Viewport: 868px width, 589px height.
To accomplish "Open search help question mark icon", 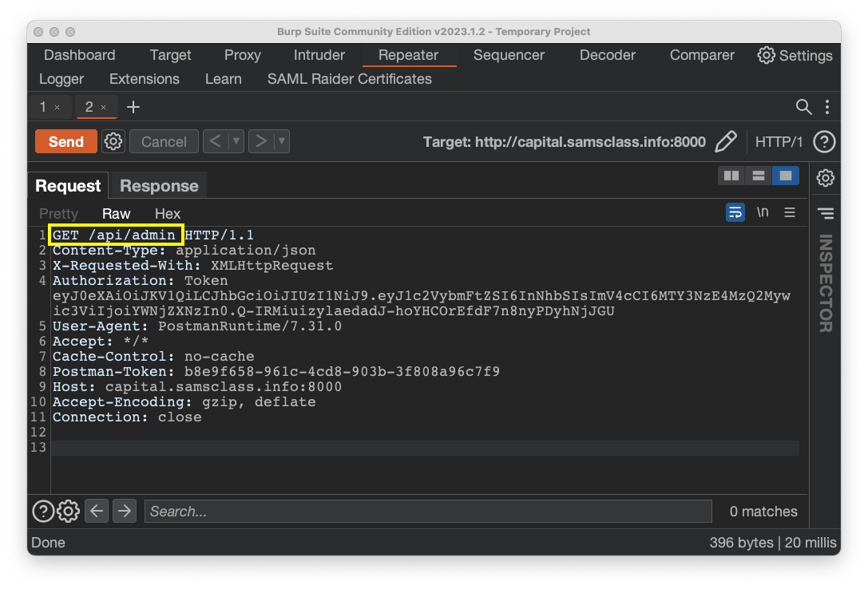I will pyautogui.click(x=43, y=512).
